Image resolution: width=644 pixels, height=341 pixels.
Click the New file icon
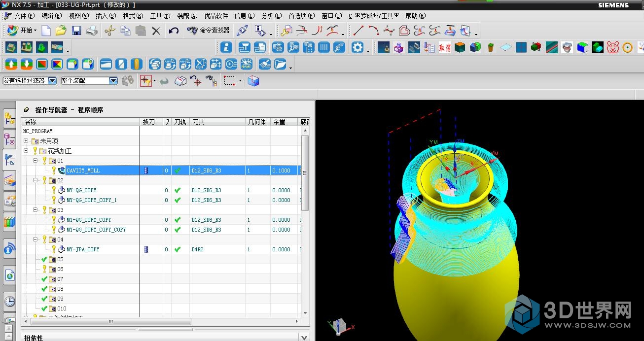[46, 31]
